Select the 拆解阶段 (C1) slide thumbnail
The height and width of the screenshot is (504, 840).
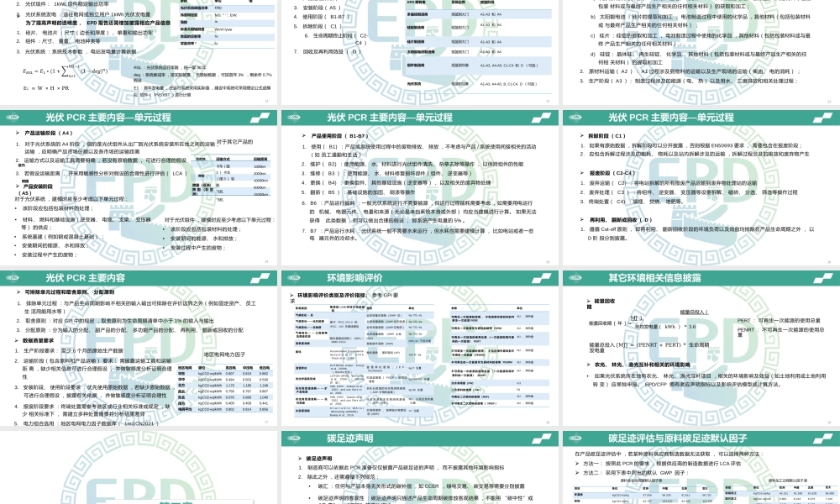(x=701, y=187)
